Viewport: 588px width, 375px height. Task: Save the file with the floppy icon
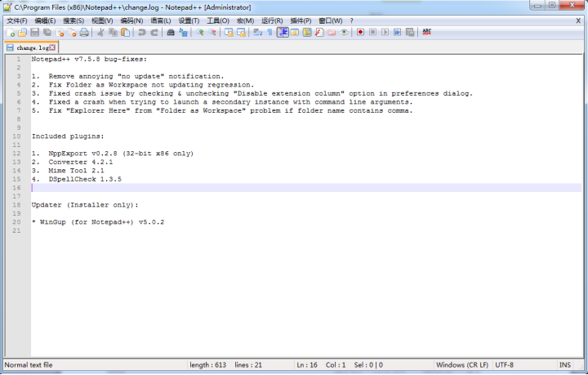pos(35,33)
